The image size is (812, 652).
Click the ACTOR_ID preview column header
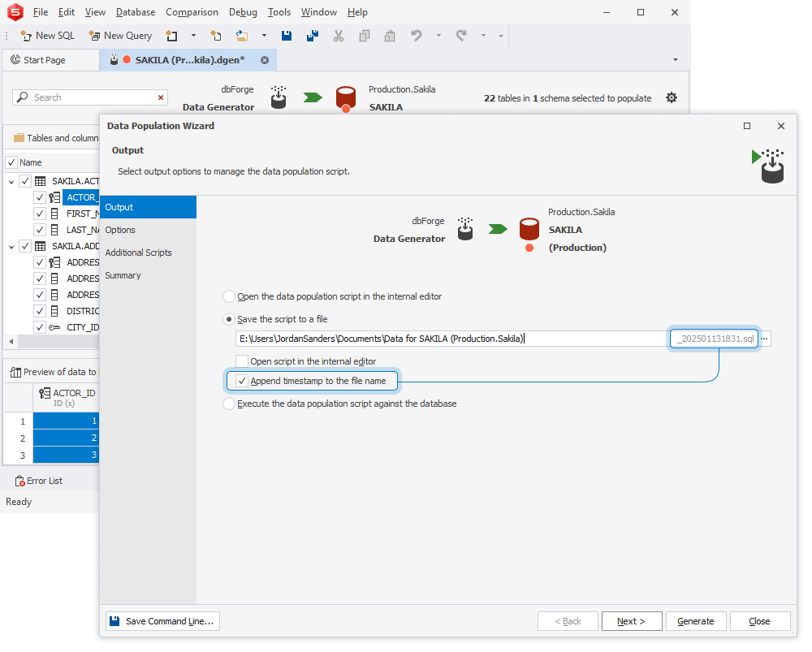tap(67, 397)
